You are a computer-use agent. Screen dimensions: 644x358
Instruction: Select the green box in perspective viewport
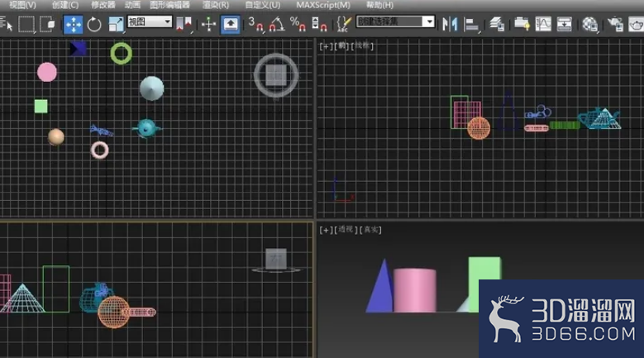486,269
